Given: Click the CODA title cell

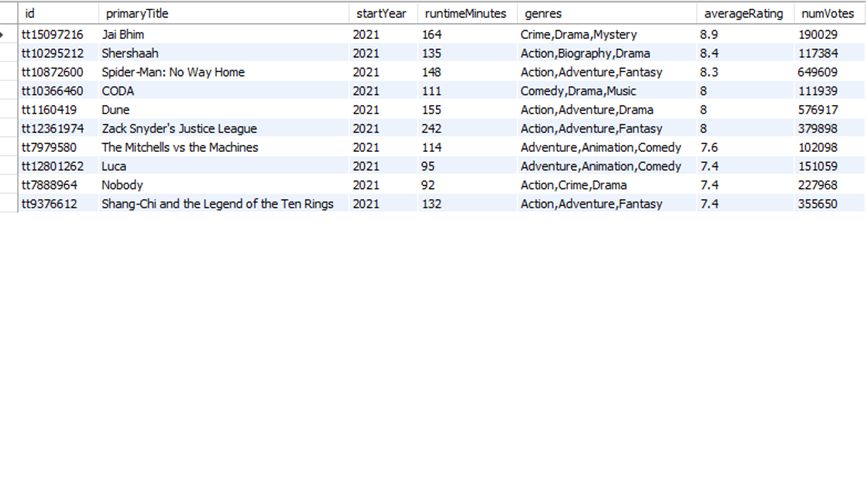Looking at the screenshot, I should point(118,91).
